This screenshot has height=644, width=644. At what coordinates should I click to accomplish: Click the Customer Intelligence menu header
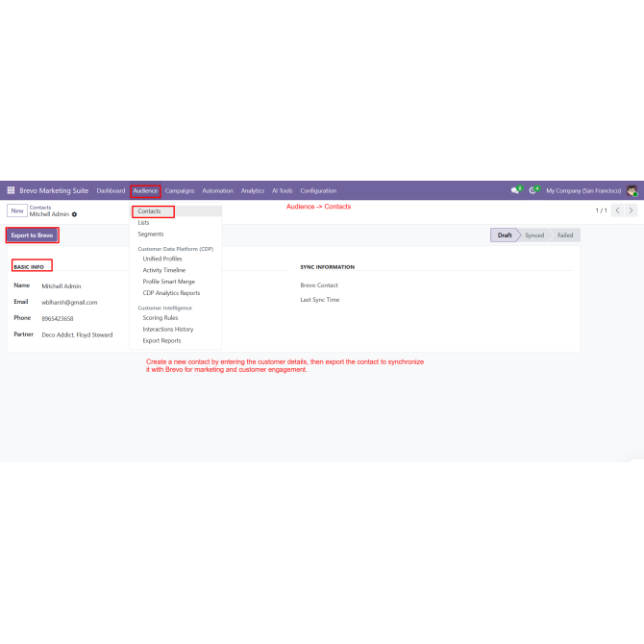165,308
